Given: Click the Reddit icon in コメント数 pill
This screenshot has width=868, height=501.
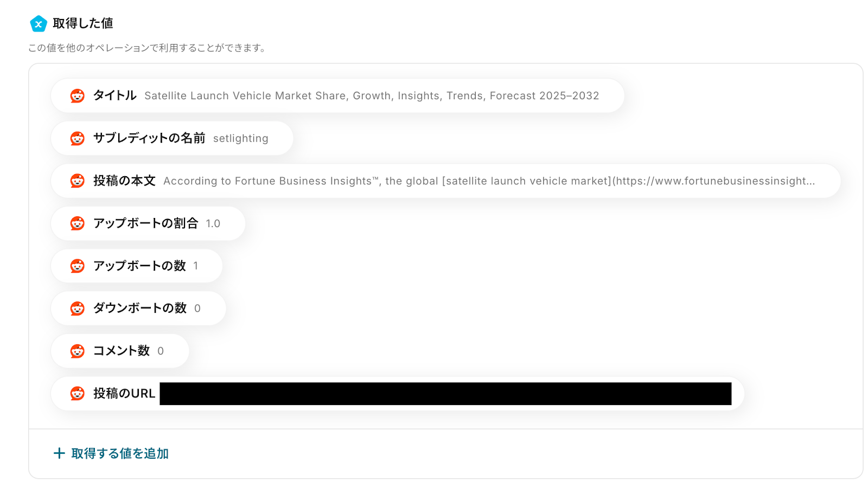Looking at the screenshot, I should coord(78,351).
